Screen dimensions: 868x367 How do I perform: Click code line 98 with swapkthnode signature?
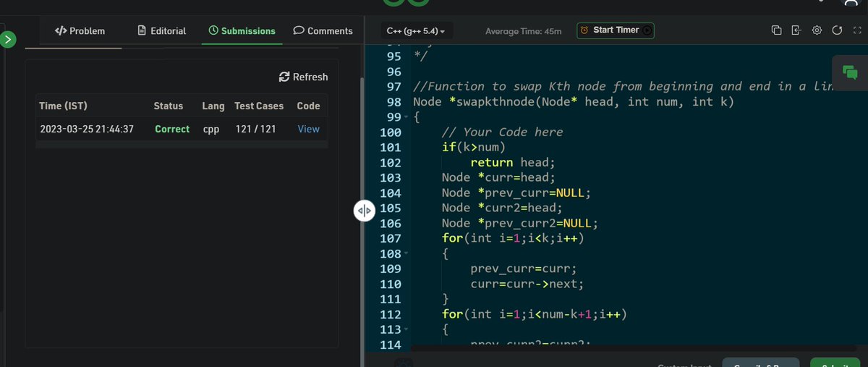click(574, 102)
